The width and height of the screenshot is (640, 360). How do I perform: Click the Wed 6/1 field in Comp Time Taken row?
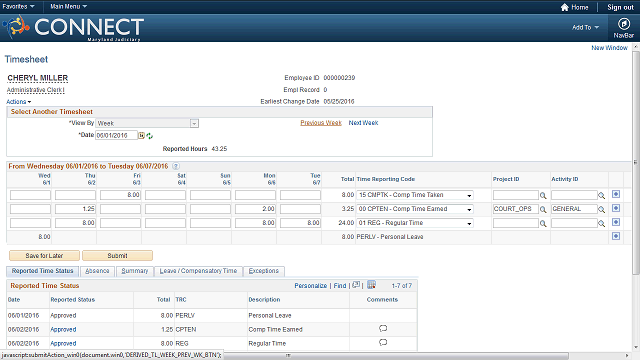[30, 195]
